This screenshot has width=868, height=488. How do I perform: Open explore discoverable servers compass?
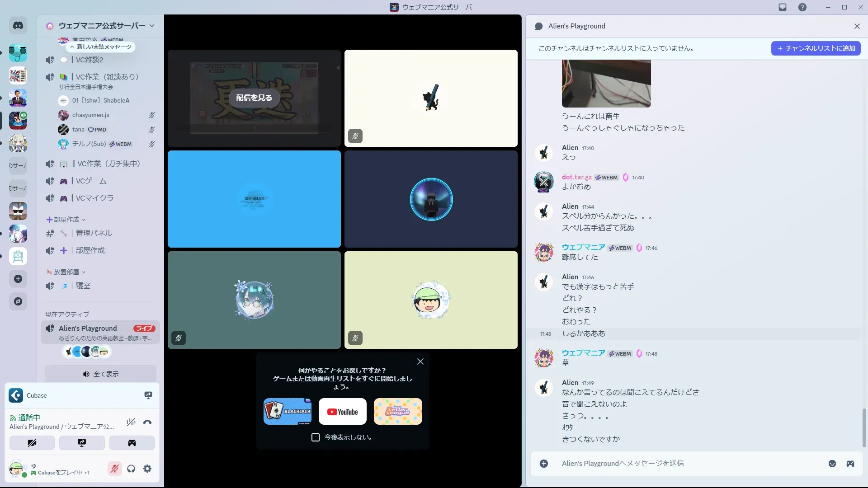pyautogui.click(x=18, y=301)
